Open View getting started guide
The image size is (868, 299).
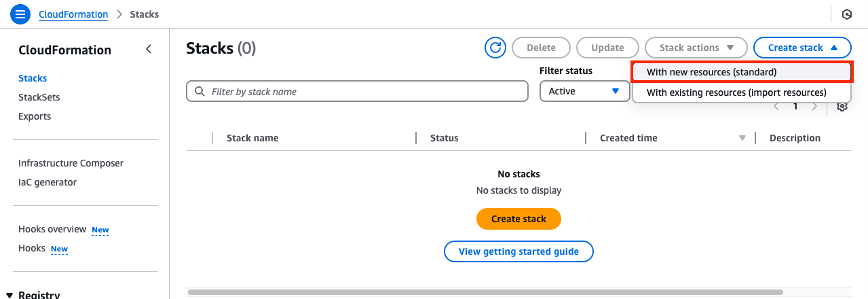coord(518,251)
